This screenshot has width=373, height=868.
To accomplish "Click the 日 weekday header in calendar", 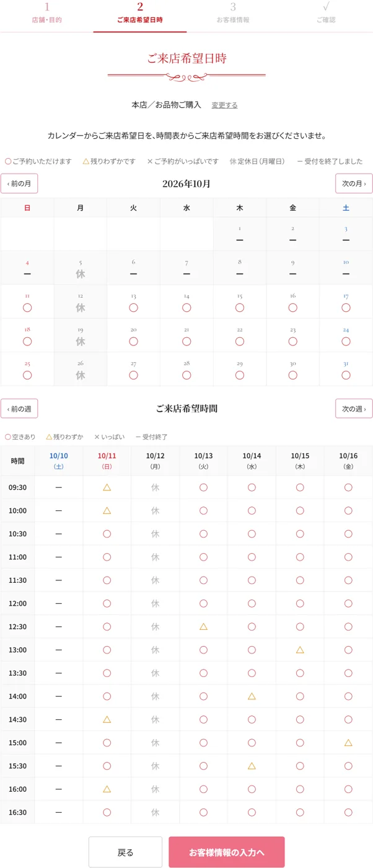I will 27,208.
